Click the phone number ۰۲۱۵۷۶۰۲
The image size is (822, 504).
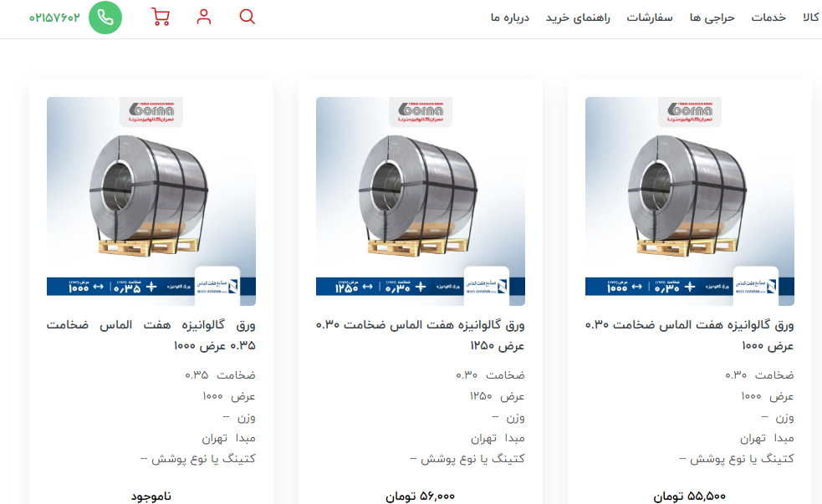tap(54, 18)
